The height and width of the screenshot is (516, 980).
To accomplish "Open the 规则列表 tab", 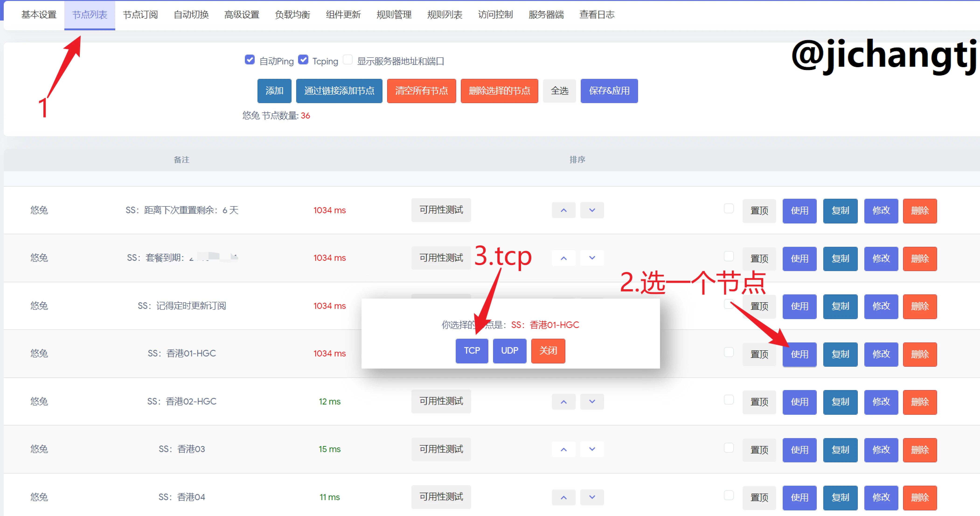I will [x=445, y=15].
